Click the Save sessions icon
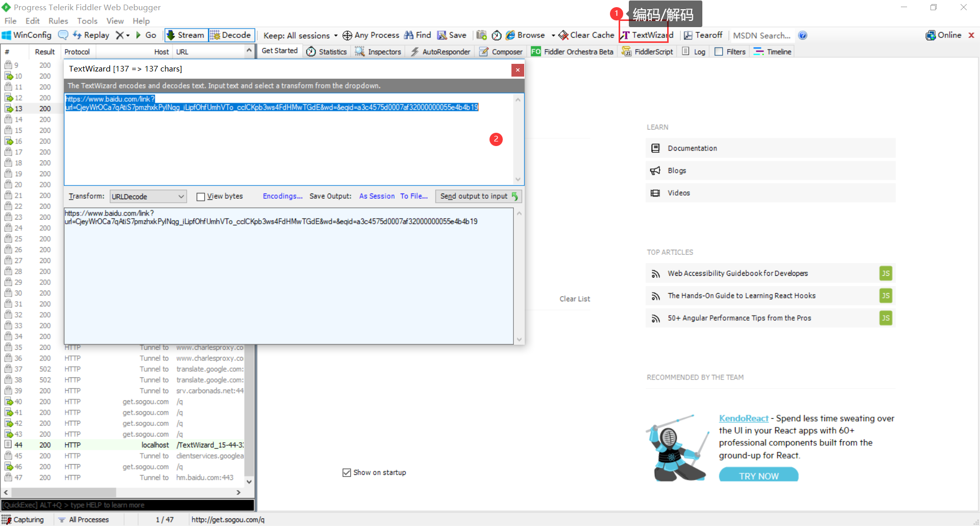 pyautogui.click(x=452, y=35)
